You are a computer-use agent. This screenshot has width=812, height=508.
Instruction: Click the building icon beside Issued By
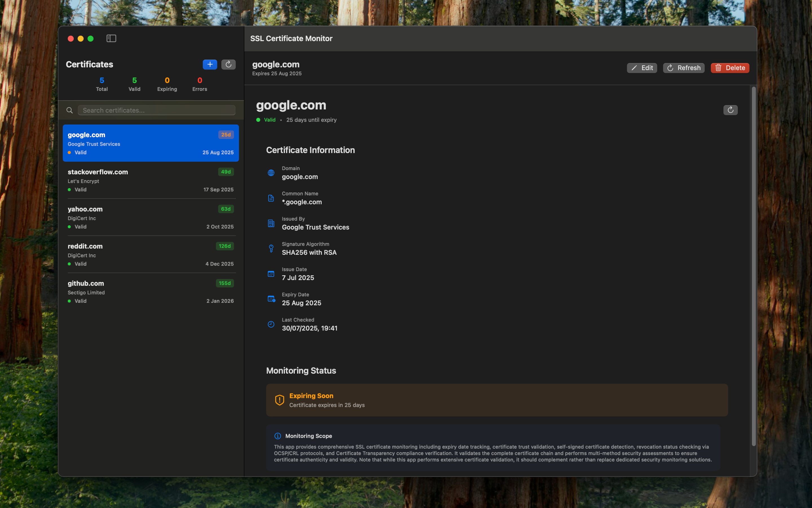pyautogui.click(x=271, y=223)
